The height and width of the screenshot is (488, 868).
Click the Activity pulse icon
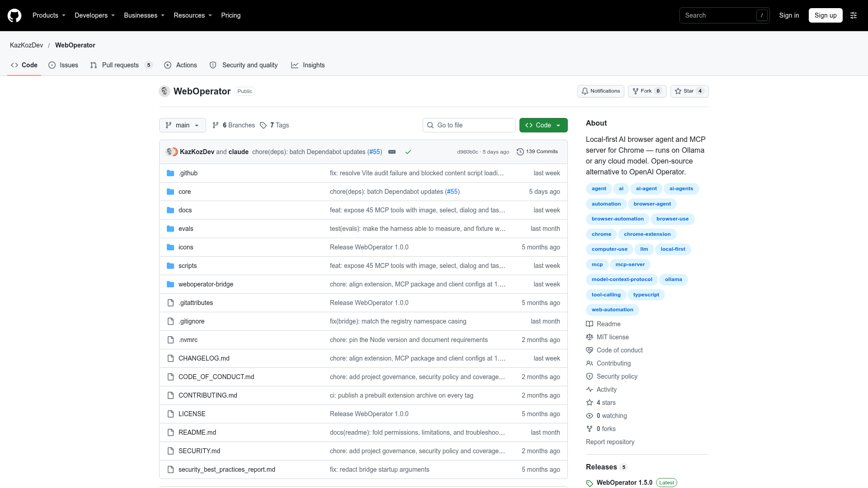tap(590, 389)
